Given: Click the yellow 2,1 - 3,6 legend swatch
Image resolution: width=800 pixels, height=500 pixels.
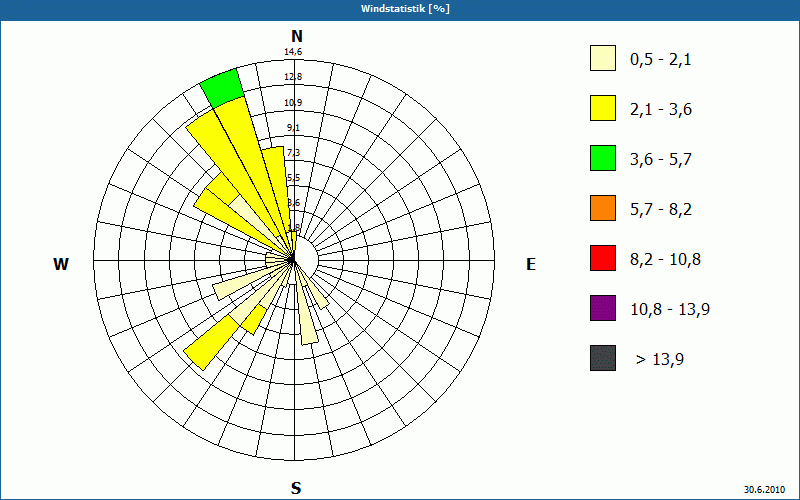Looking at the screenshot, I should (x=603, y=108).
